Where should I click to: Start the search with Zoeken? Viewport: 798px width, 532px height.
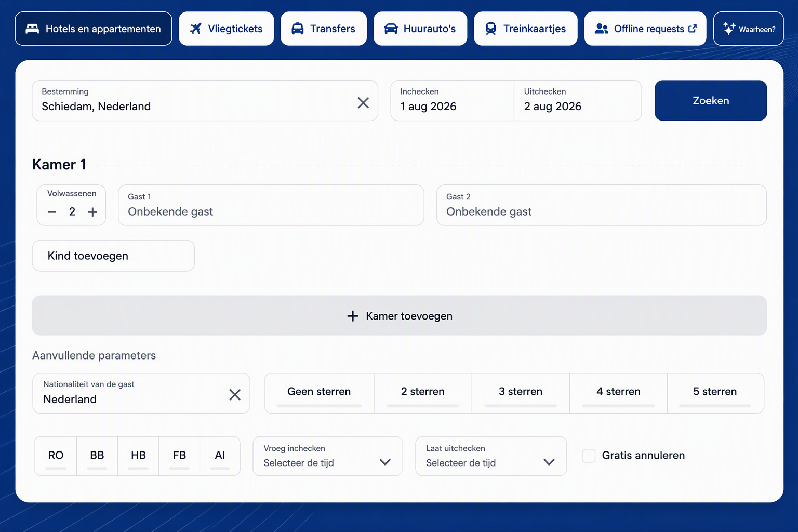pyautogui.click(x=711, y=100)
